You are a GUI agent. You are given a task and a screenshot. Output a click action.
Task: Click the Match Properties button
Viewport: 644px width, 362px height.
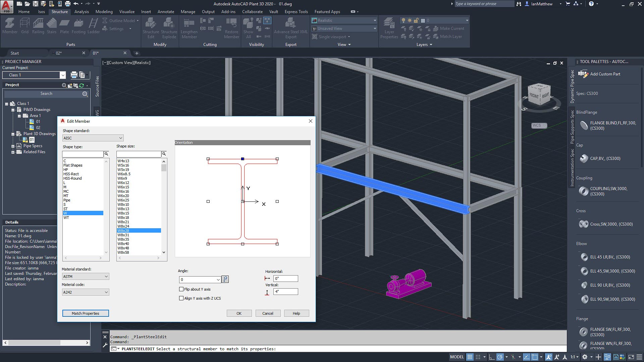(x=86, y=313)
